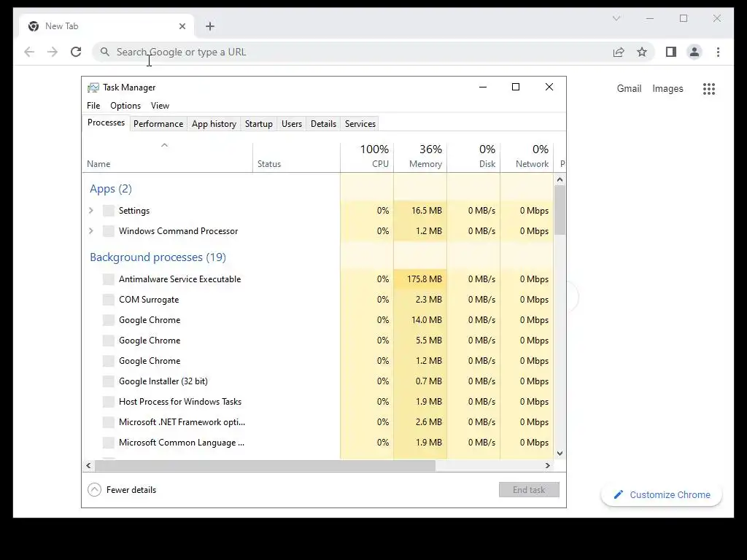Click the Antimalware Service Executable icon
This screenshot has width=747, height=560.
[x=109, y=279]
